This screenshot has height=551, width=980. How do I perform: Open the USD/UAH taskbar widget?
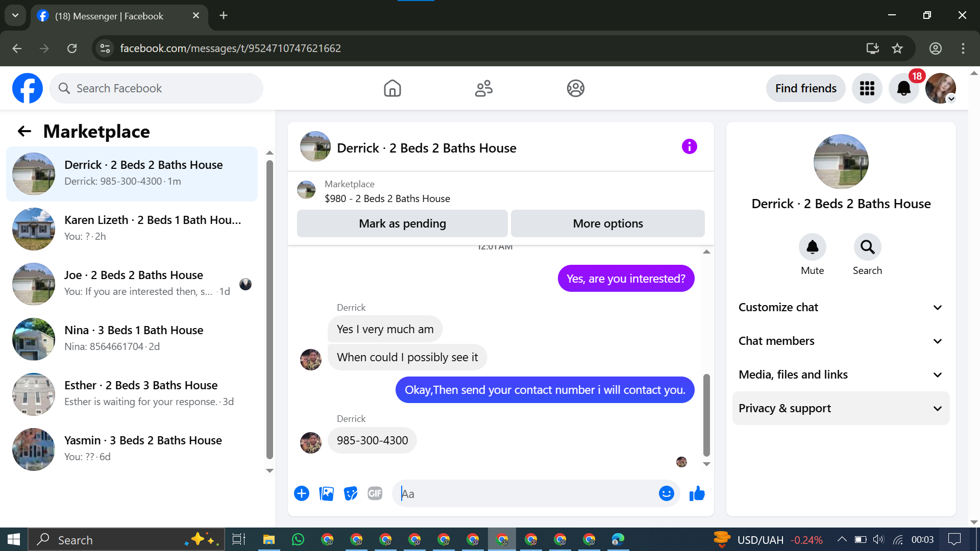(x=768, y=539)
